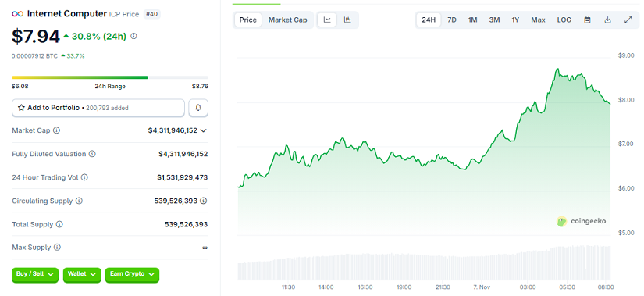Toggle the LOG scale option

click(x=564, y=20)
